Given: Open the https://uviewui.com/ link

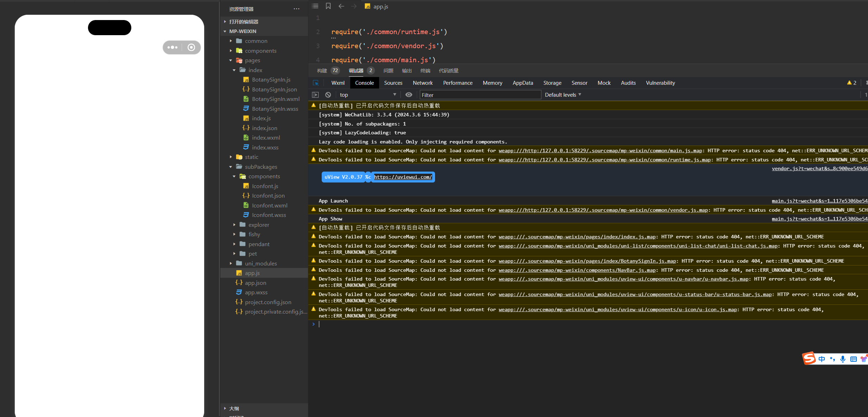Looking at the screenshot, I should (x=403, y=177).
